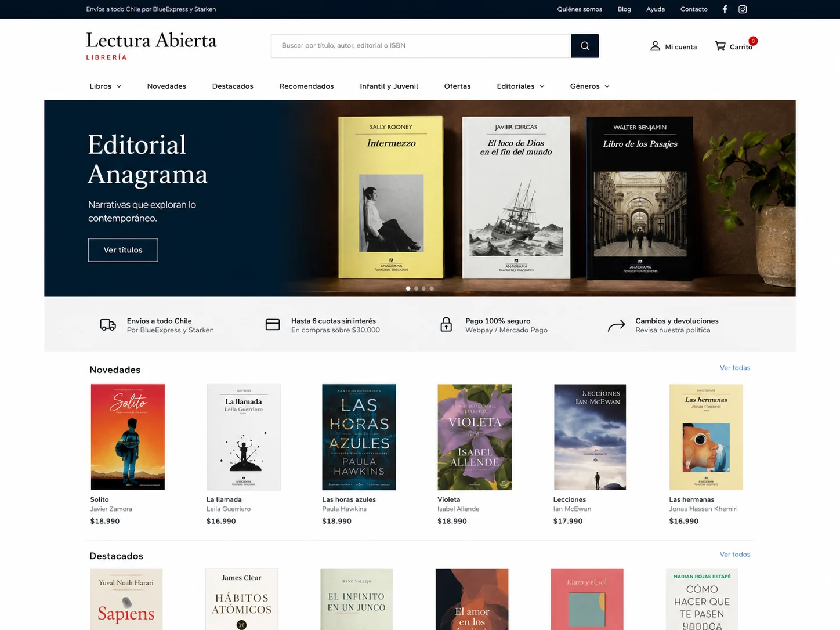Click the delivery truck icon
Viewport: 840px width, 630px height.
pos(108,325)
